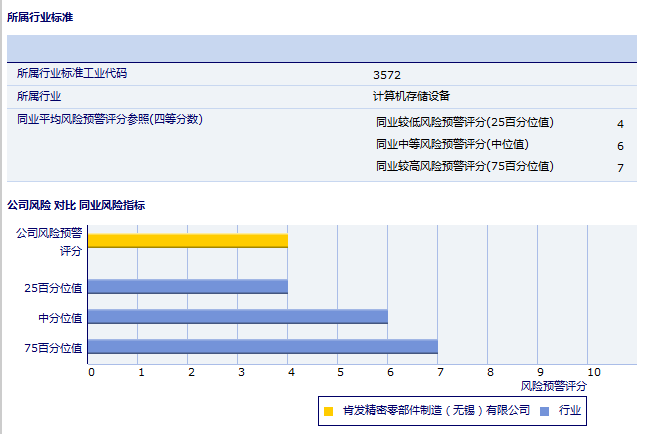Click the 中分位值 y-axis label
The width and height of the screenshot is (648, 434).
tap(61, 317)
